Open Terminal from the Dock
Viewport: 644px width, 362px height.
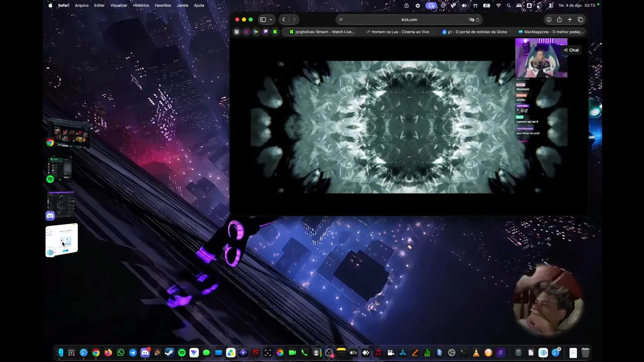pos(464,353)
